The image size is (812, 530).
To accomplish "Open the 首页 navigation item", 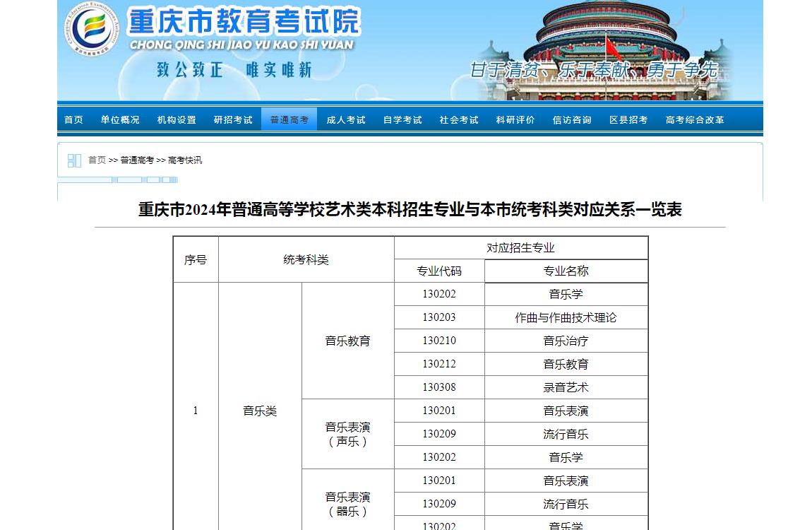I will tap(73, 119).
